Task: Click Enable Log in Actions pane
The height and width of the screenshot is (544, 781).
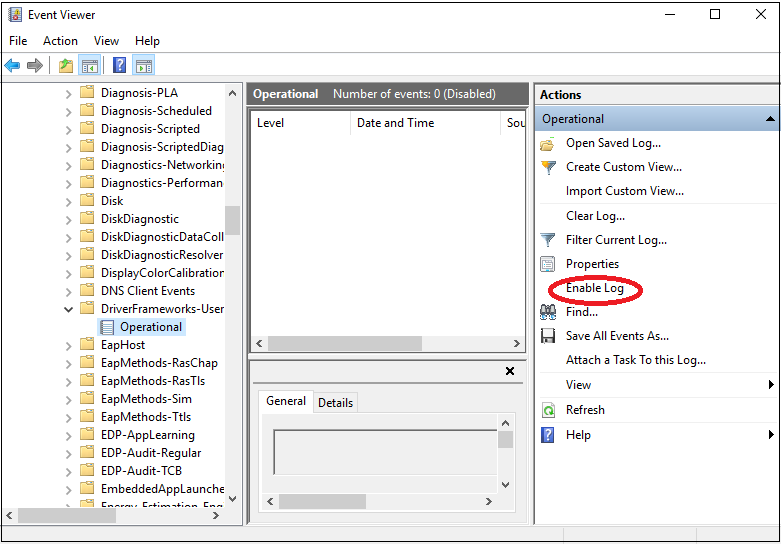Action: click(x=594, y=288)
